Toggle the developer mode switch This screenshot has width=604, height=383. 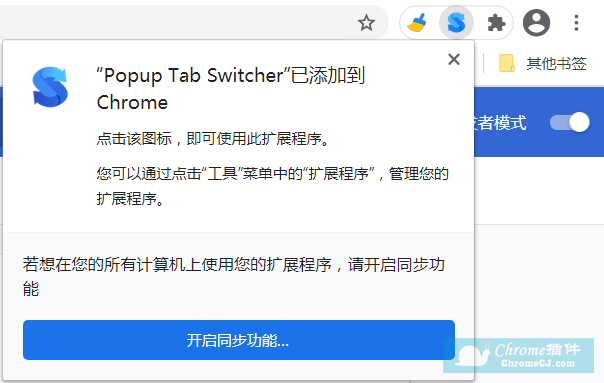pos(570,123)
